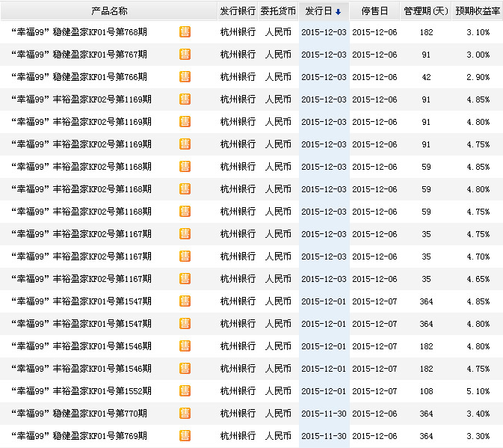This screenshot has width=503, height=448.
Task: Select 杭州银行 in the 第769期 row
Action: pyautogui.click(x=238, y=436)
